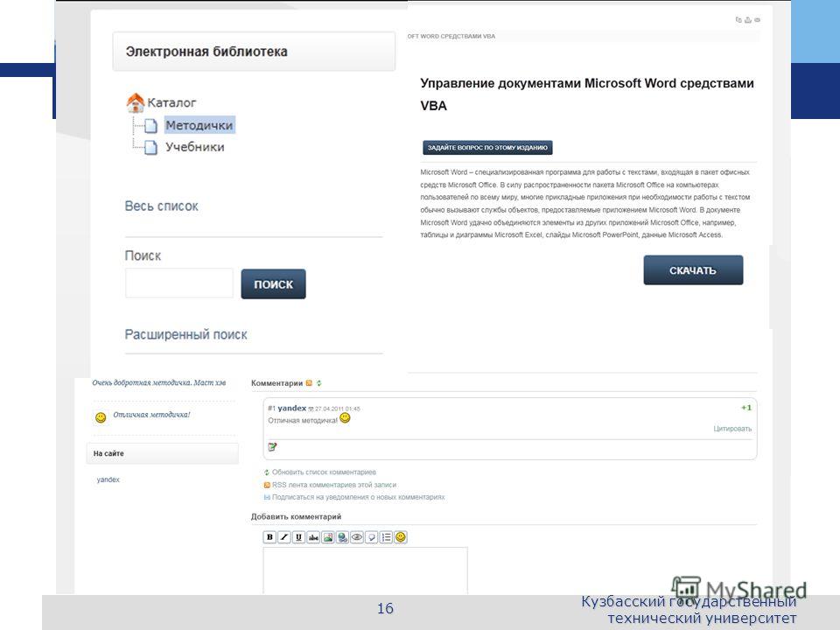Click Цитировать on yandex's comment
The height and width of the screenshot is (630, 840).
[x=732, y=429]
